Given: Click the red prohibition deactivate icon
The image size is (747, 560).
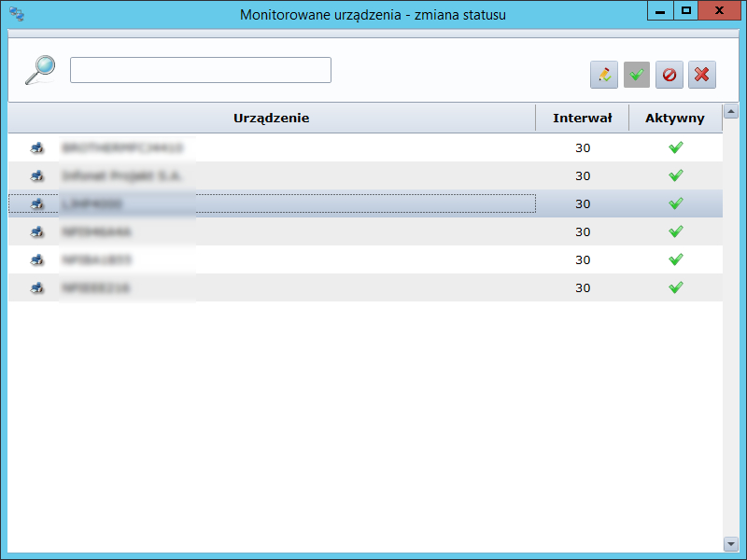Looking at the screenshot, I should point(669,76).
